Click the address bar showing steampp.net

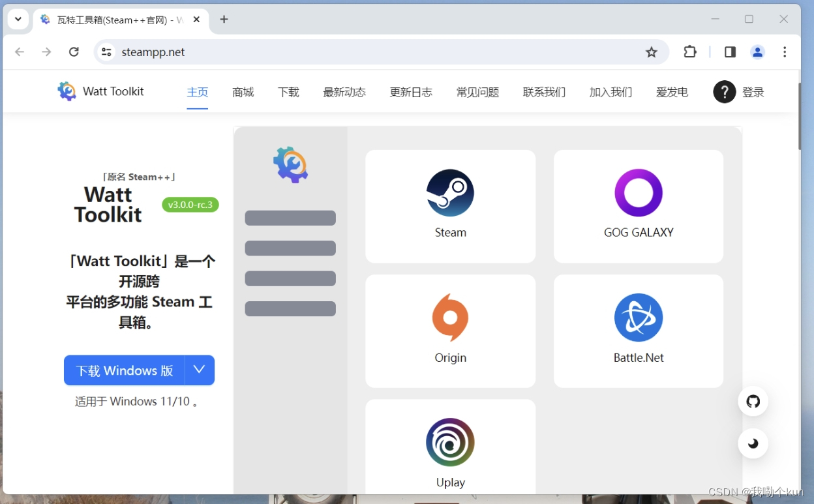pos(382,52)
